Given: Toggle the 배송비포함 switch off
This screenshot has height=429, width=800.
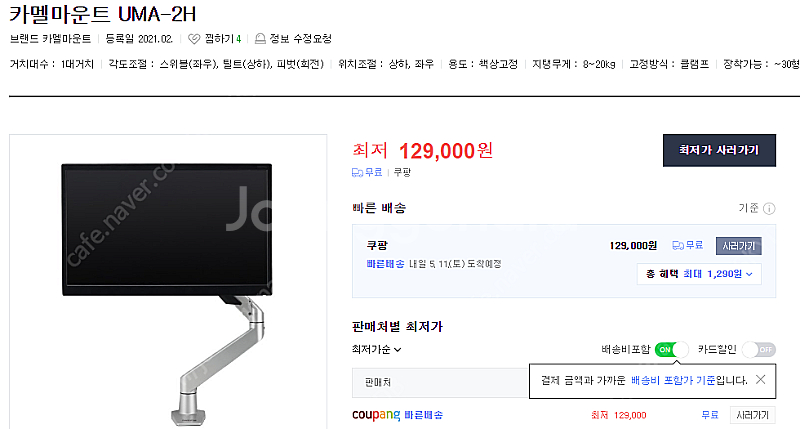Looking at the screenshot, I should (x=671, y=349).
